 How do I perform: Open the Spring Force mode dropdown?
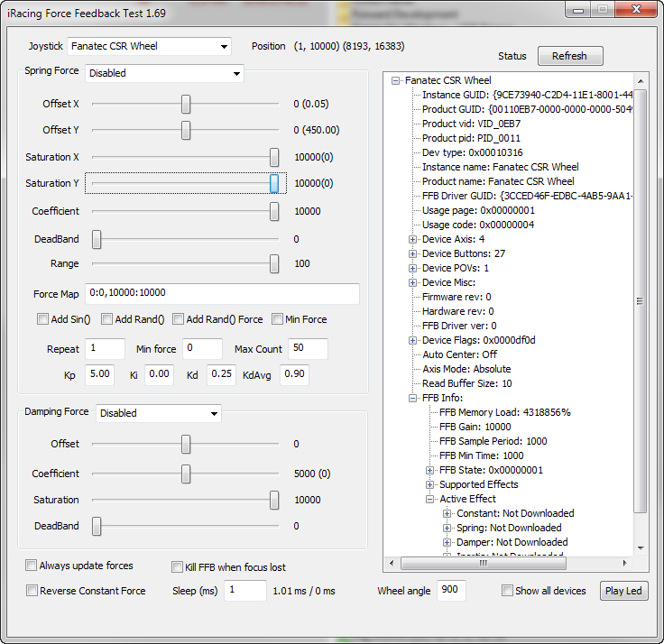pyautogui.click(x=163, y=73)
